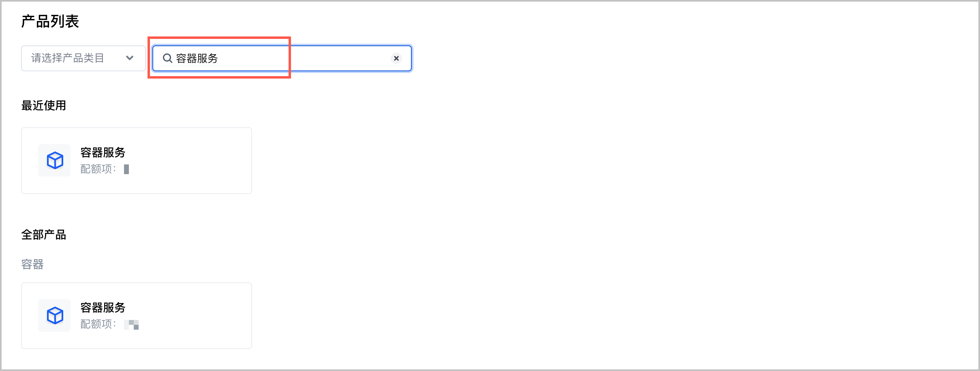Open the 容器服务 title in 全部产品

(x=103, y=308)
